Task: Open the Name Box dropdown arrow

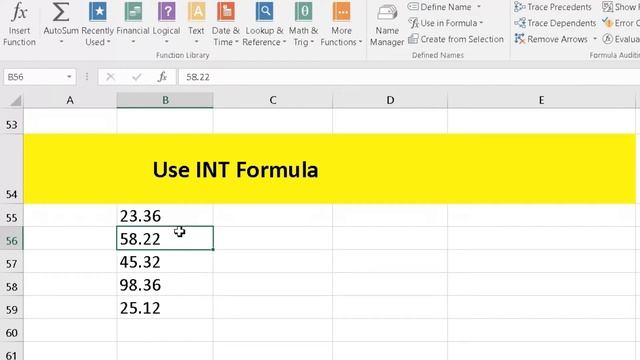Action: click(69, 77)
